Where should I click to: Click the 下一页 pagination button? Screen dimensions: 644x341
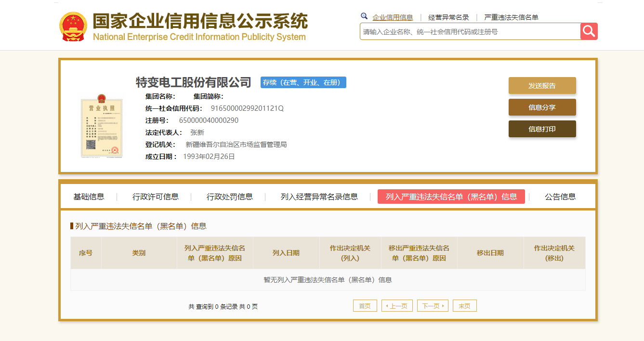tap(433, 306)
